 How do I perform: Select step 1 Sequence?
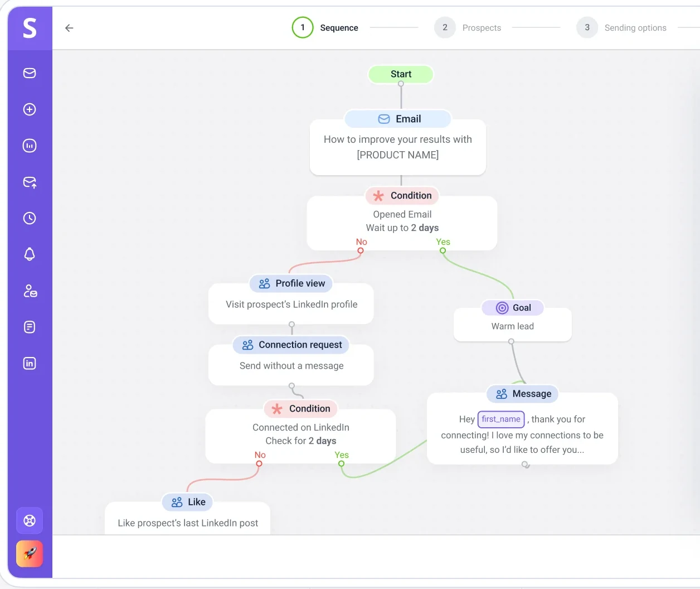[325, 27]
